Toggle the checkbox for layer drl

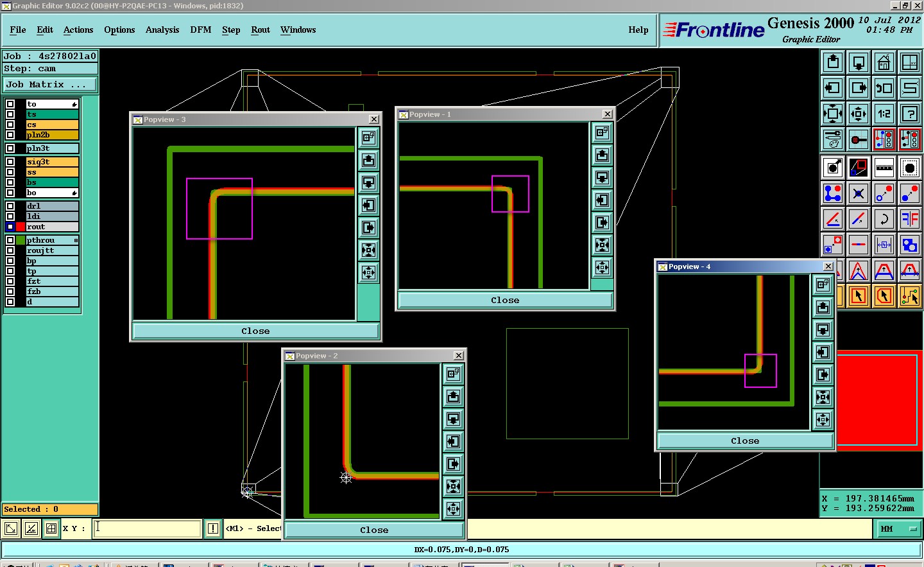point(10,206)
